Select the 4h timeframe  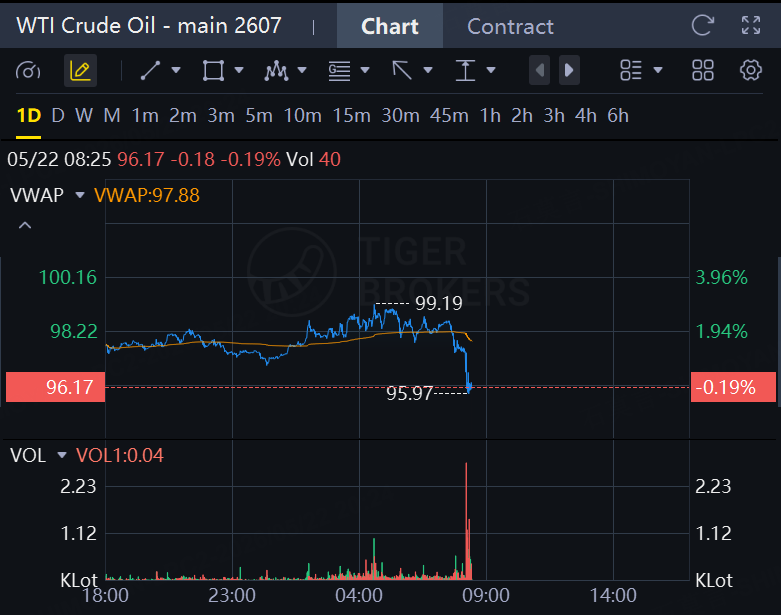[x=585, y=116]
